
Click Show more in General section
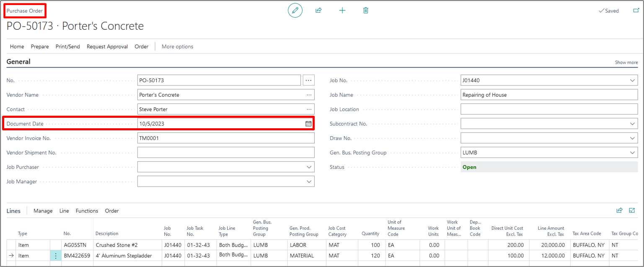(x=626, y=62)
